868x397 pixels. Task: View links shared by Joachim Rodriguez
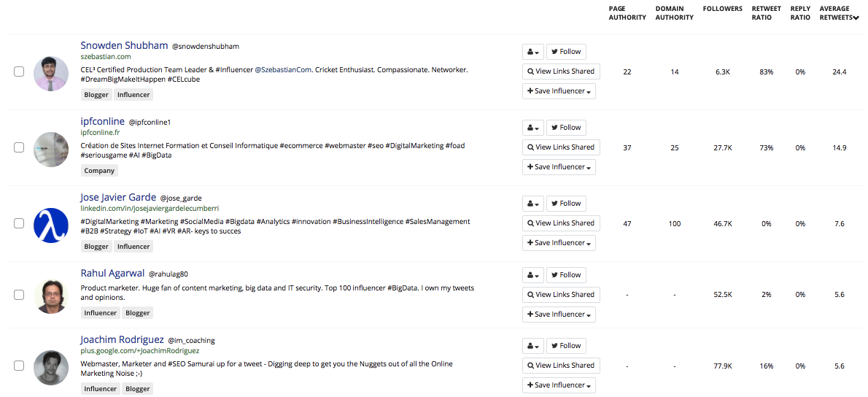pos(561,366)
